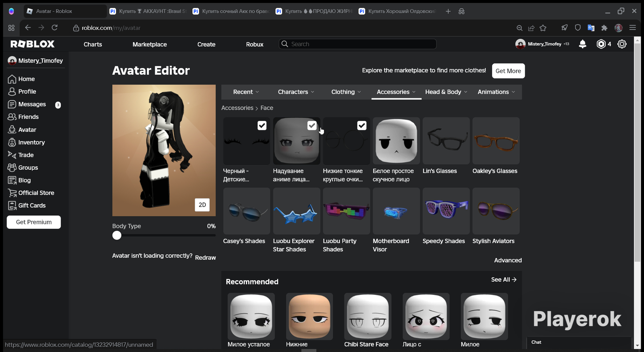Open the Messages sidebar icon
The width and height of the screenshot is (644, 352).
click(12, 105)
